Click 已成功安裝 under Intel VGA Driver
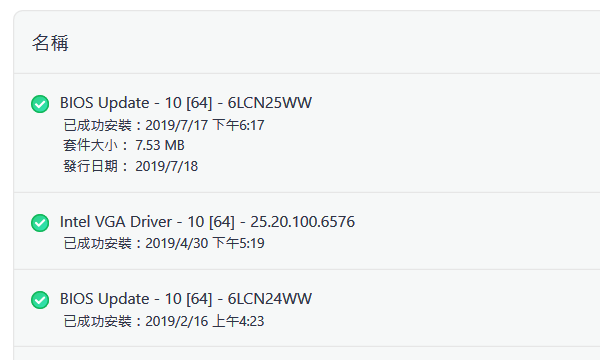The height and width of the screenshot is (360, 600). (98, 243)
